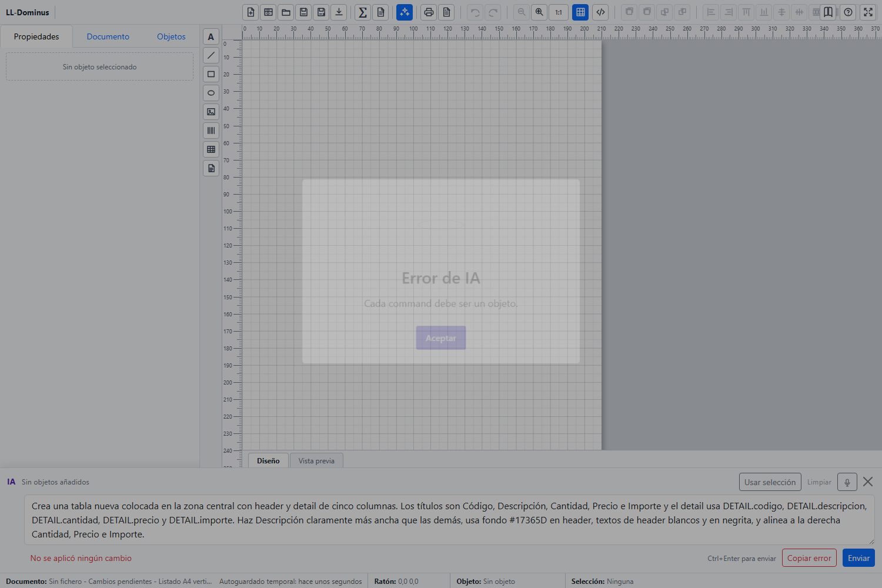Click the download export icon

[x=339, y=12]
